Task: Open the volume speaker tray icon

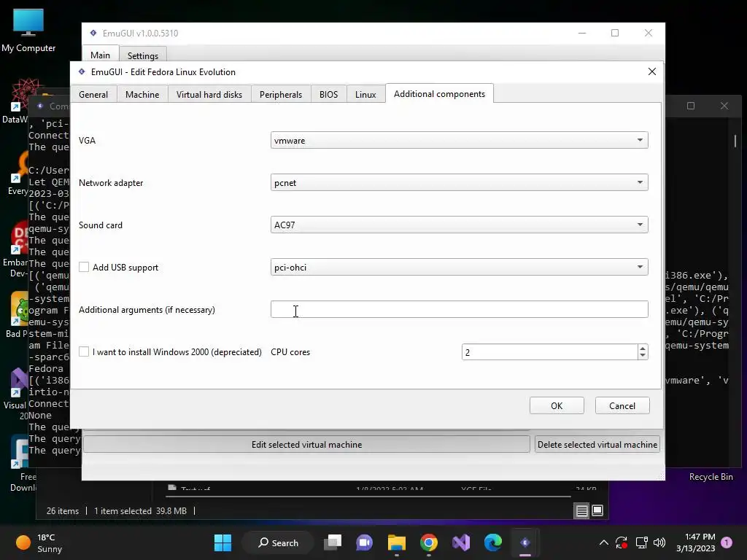Action: [x=659, y=542]
